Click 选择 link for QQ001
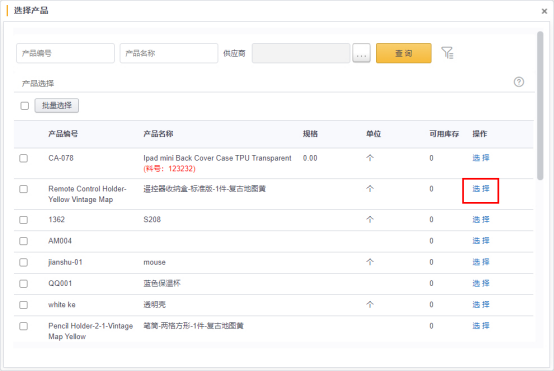 click(x=481, y=283)
